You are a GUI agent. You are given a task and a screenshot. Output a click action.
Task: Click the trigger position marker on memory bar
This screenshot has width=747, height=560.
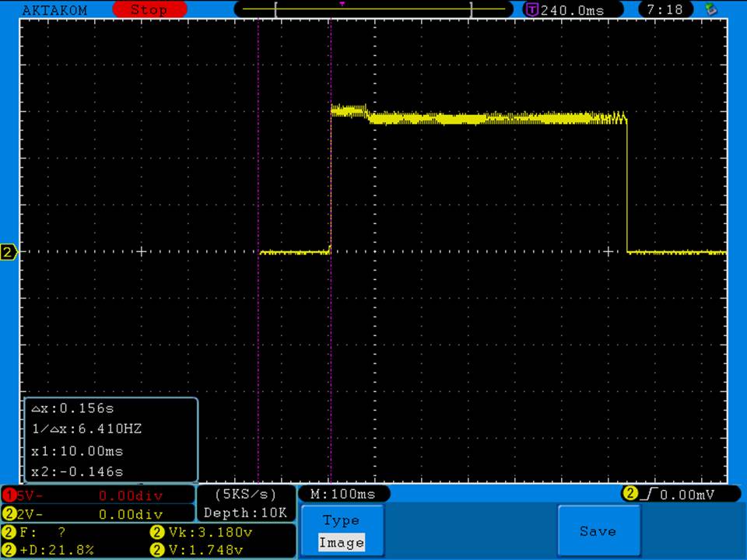[342, 5]
